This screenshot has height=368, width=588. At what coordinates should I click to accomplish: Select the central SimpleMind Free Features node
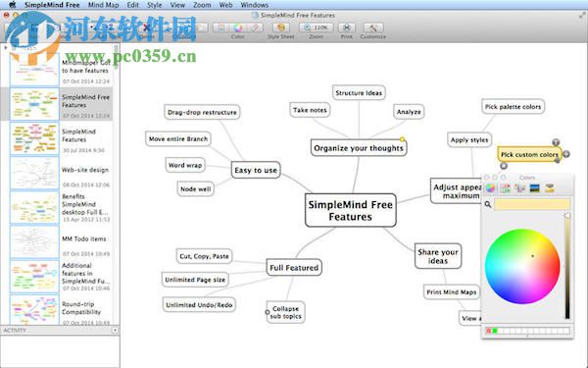tap(351, 210)
